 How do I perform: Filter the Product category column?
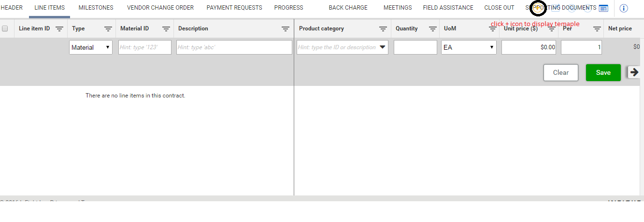click(x=383, y=29)
